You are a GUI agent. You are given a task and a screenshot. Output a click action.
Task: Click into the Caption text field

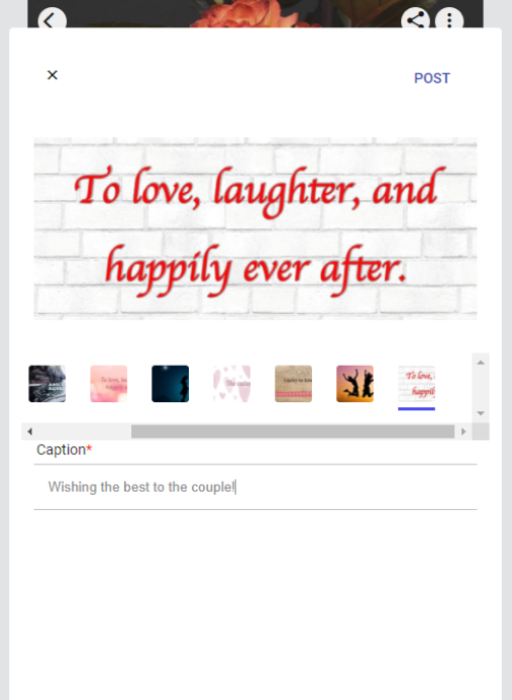[255, 487]
